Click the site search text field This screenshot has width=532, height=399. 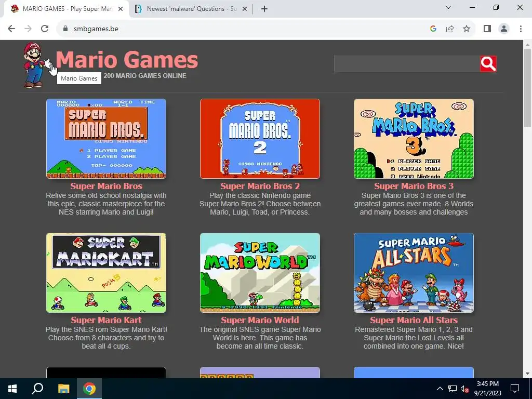(407, 64)
